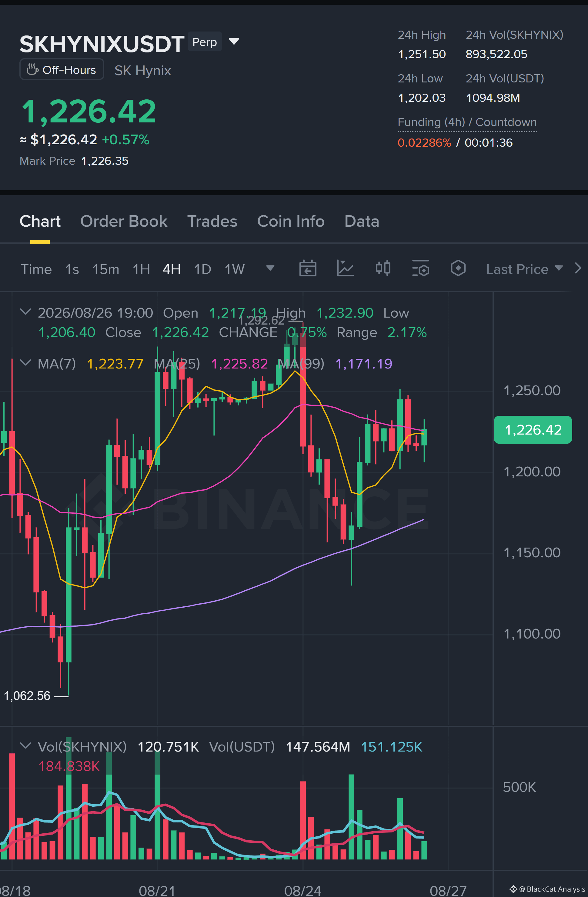The height and width of the screenshot is (897, 588).
Task: Tap the 08/21 date axis label
Action: click(x=157, y=890)
